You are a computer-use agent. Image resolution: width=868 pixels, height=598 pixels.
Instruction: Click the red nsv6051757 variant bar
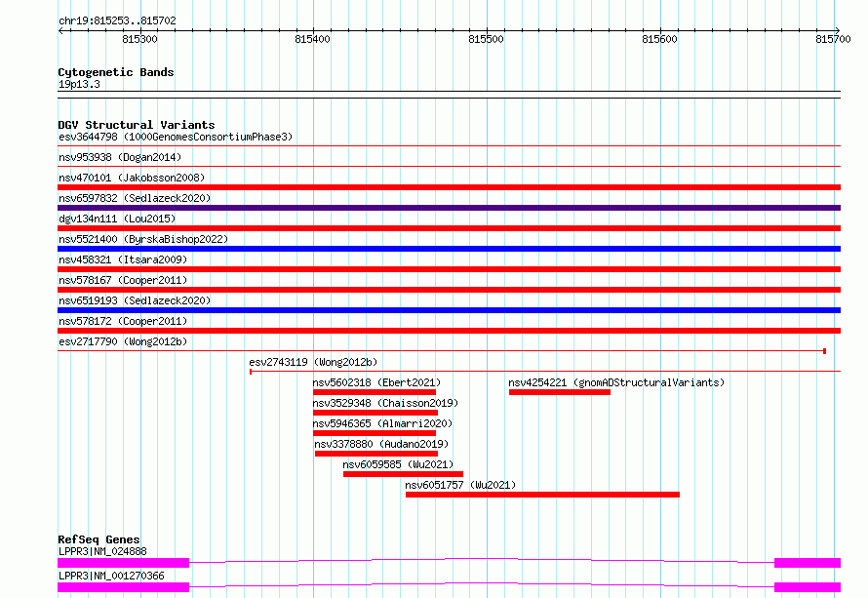click(542, 495)
